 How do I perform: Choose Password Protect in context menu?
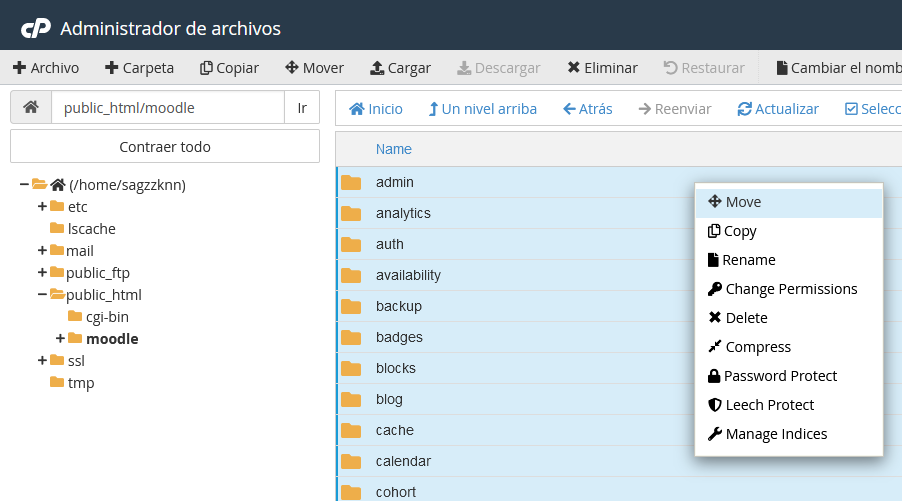(x=789, y=376)
